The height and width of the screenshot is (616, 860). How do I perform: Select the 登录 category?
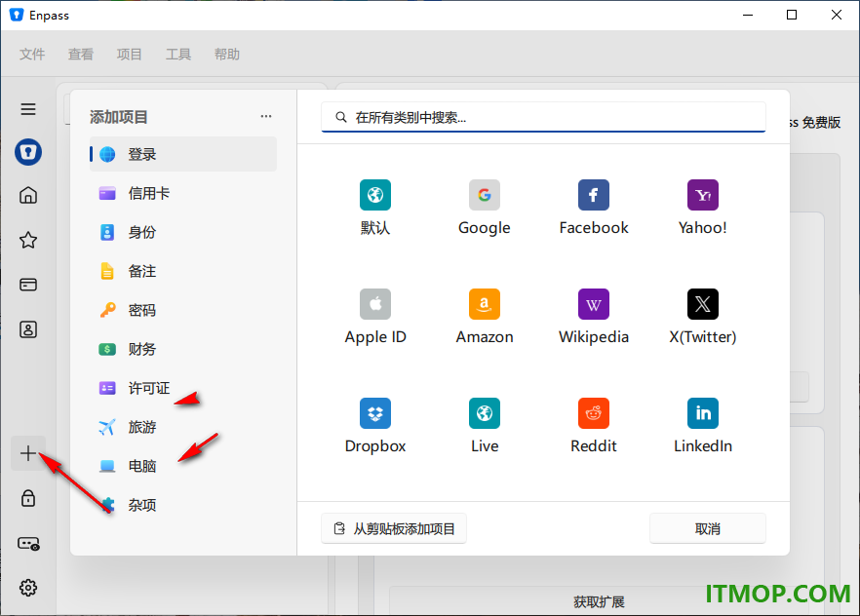point(183,154)
